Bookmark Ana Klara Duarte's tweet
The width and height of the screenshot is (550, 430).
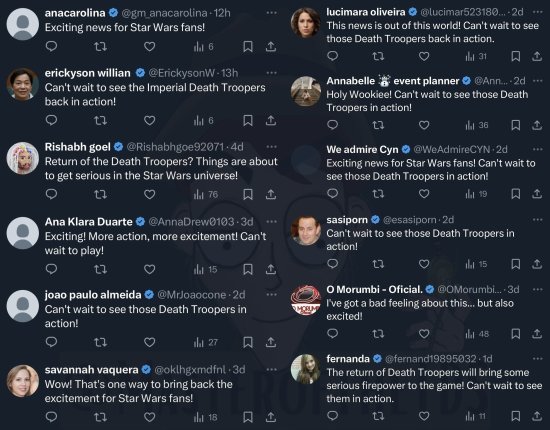pos(248,269)
